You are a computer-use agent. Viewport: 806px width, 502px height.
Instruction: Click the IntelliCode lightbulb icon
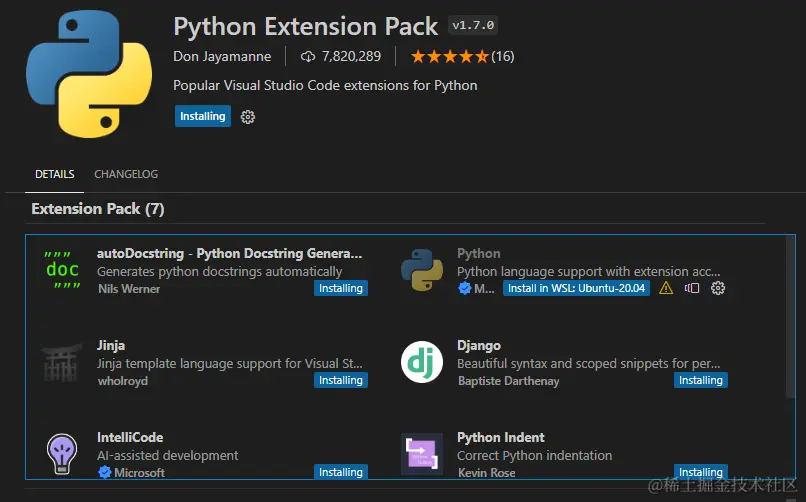[62, 453]
